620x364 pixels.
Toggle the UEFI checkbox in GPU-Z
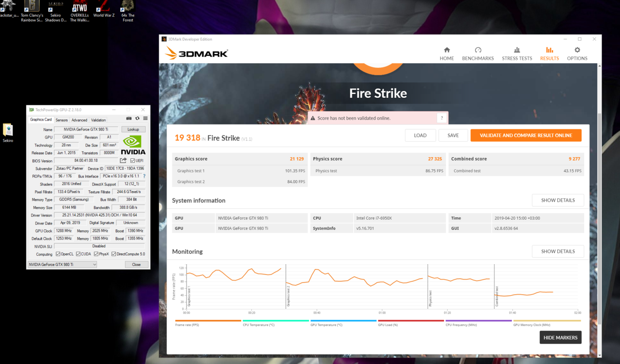pos(133,161)
